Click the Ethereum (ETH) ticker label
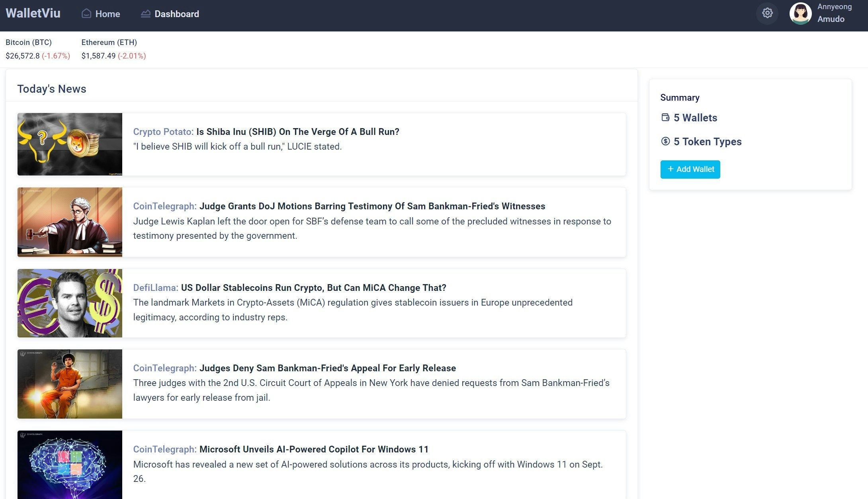The image size is (868, 499). click(x=109, y=42)
